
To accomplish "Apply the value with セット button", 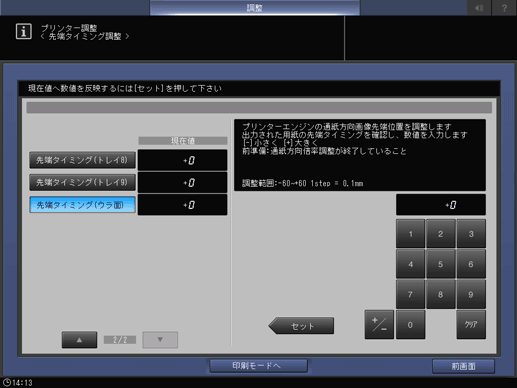I will pyautogui.click(x=301, y=326).
